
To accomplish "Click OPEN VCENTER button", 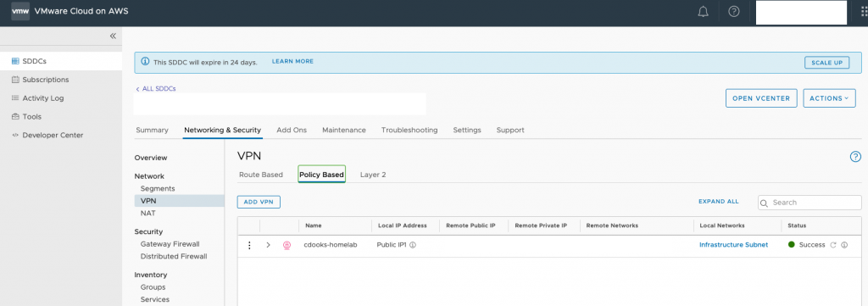I will point(762,98).
